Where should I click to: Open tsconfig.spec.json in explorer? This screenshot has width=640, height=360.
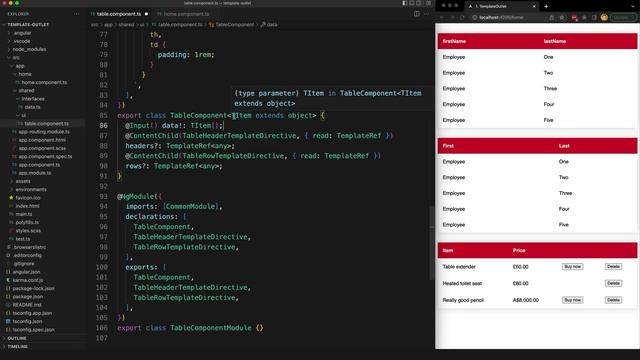pyautogui.click(x=33, y=329)
